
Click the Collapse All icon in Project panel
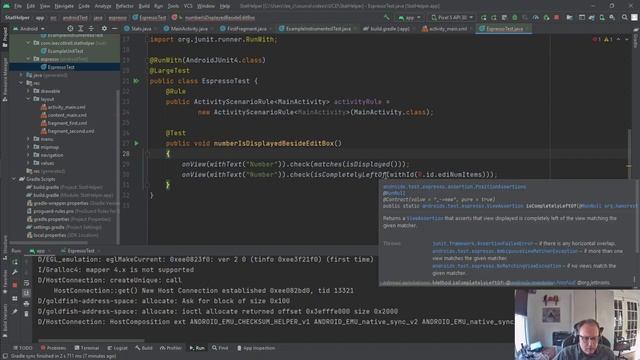click(91, 29)
